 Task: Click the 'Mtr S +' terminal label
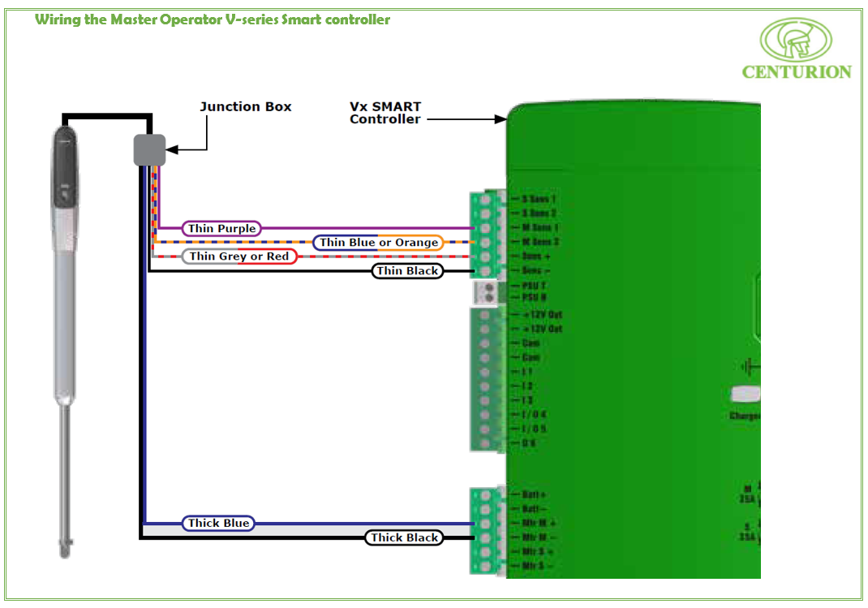[x=538, y=552]
